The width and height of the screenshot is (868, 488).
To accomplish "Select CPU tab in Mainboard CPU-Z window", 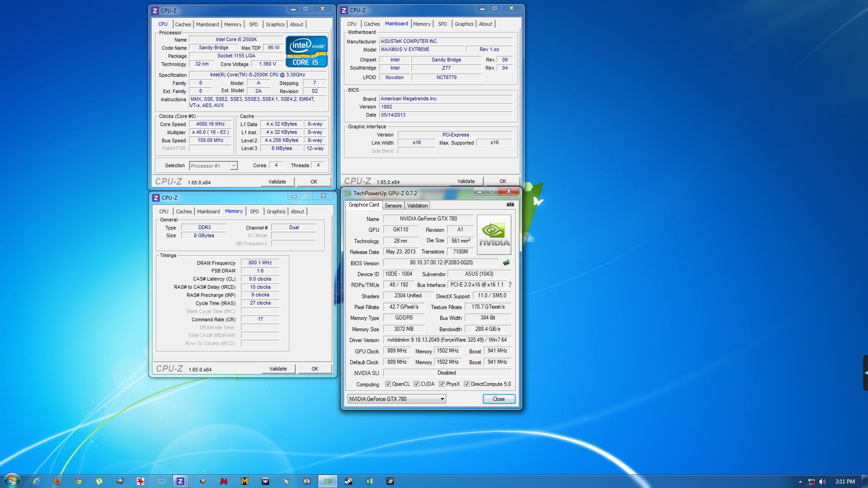I will coord(352,24).
